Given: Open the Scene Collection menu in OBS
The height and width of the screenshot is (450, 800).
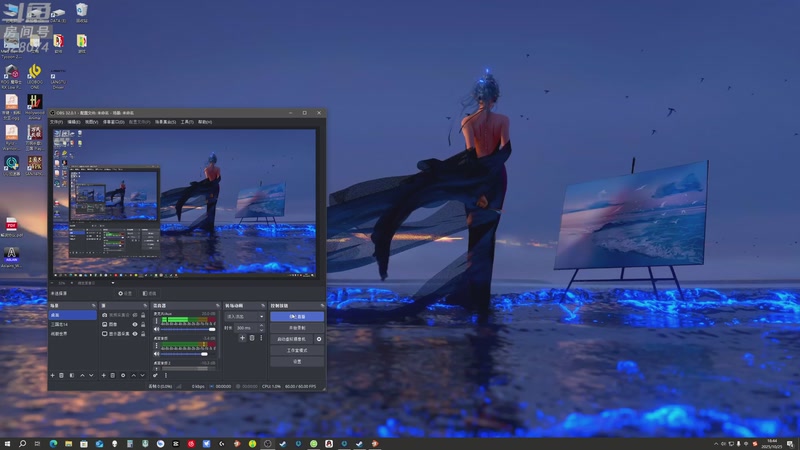Looking at the screenshot, I should pos(165,122).
